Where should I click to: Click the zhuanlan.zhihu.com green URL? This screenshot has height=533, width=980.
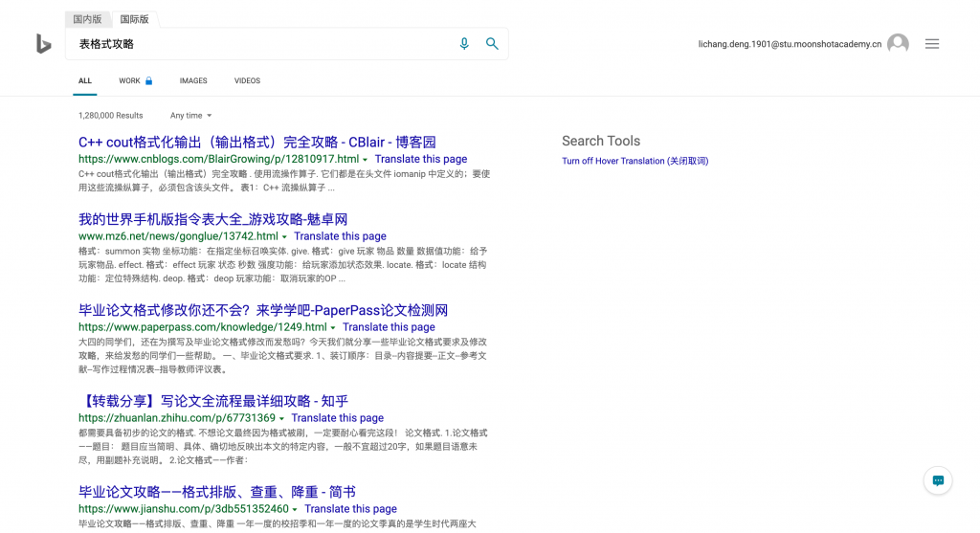pyautogui.click(x=177, y=418)
